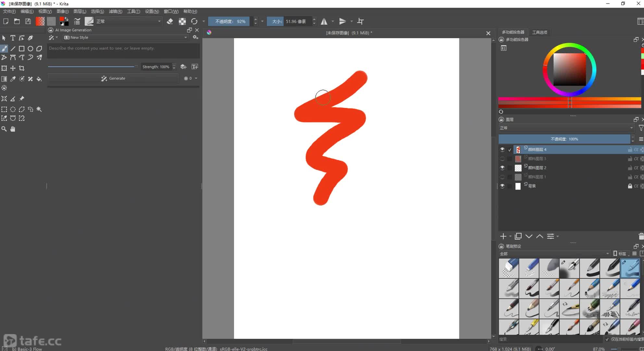This screenshot has height=351, width=644.
Task: Delete layer with the trash icon
Action: pos(641,236)
